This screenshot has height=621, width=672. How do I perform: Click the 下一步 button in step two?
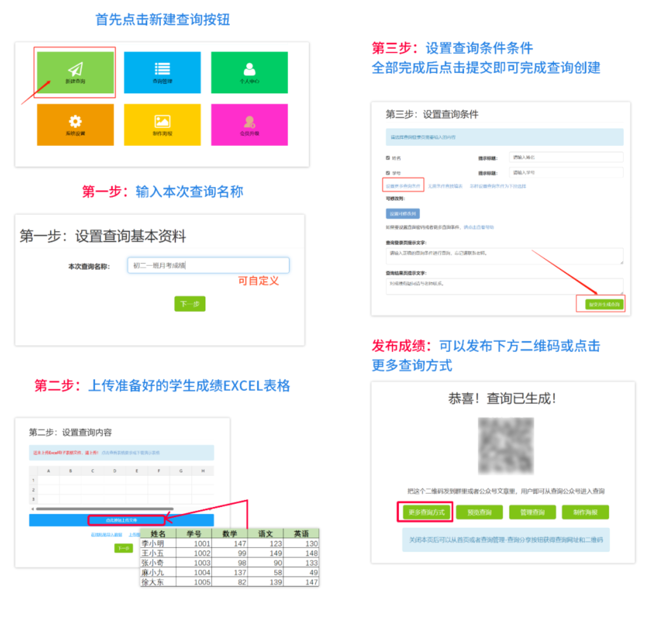pos(123,548)
